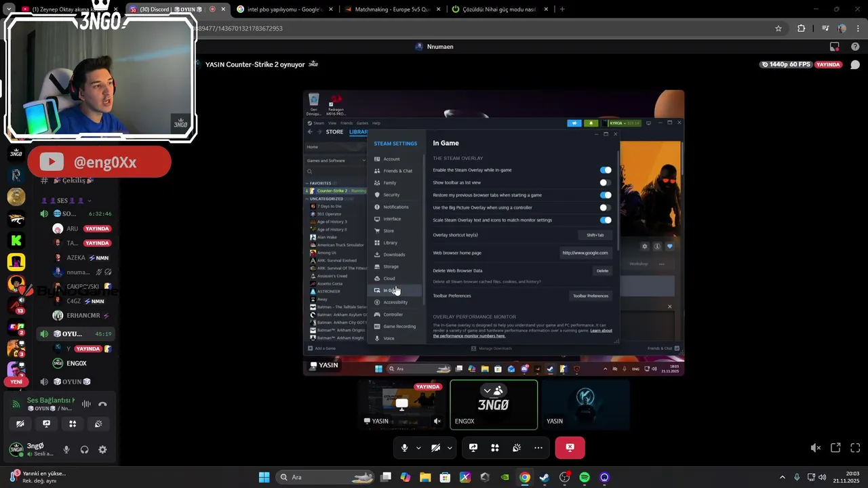Open Chrome extensions puzzle icon
The width and height of the screenshot is (868, 488).
802,28
